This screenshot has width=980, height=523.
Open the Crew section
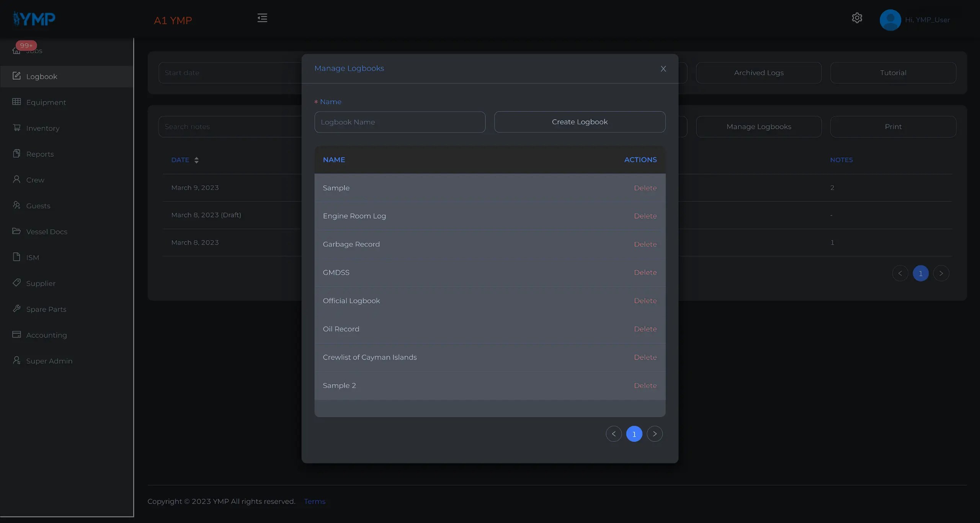coord(34,180)
